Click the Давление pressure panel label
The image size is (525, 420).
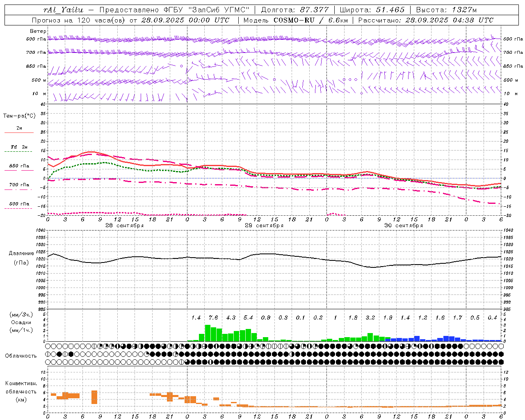[21, 253]
